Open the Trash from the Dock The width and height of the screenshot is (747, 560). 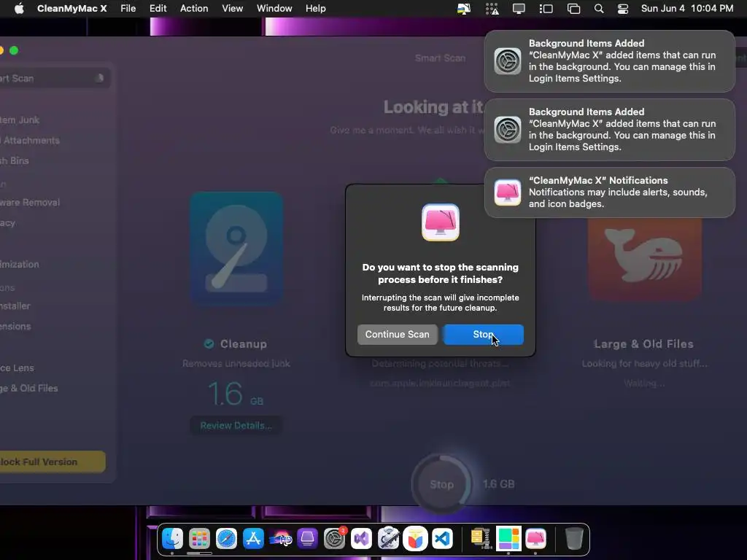tap(574, 539)
